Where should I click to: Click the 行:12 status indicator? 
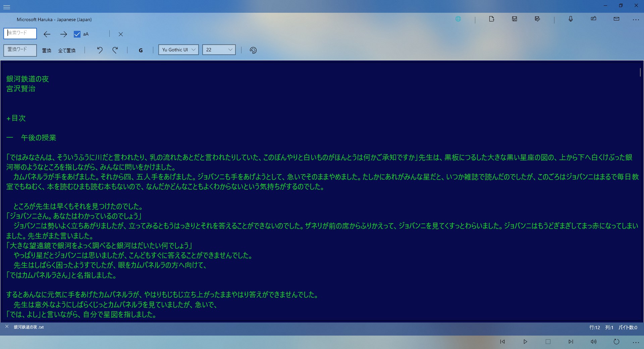[595, 328]
